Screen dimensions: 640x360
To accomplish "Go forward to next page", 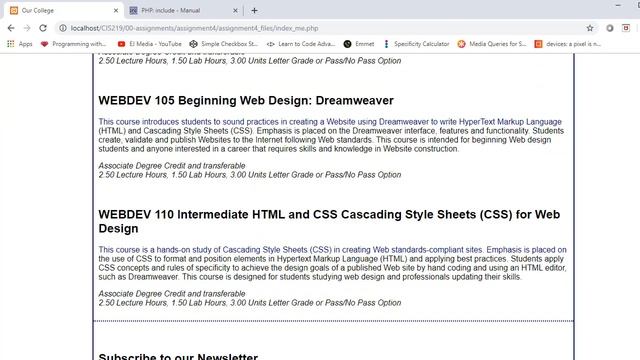I will point(27,28).
